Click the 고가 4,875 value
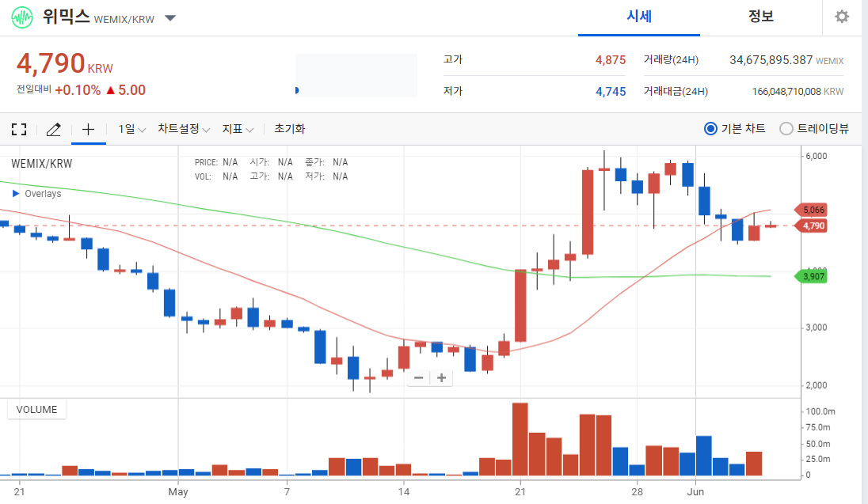The height and width of the screenshot is (504, 868). click(611, 60)
